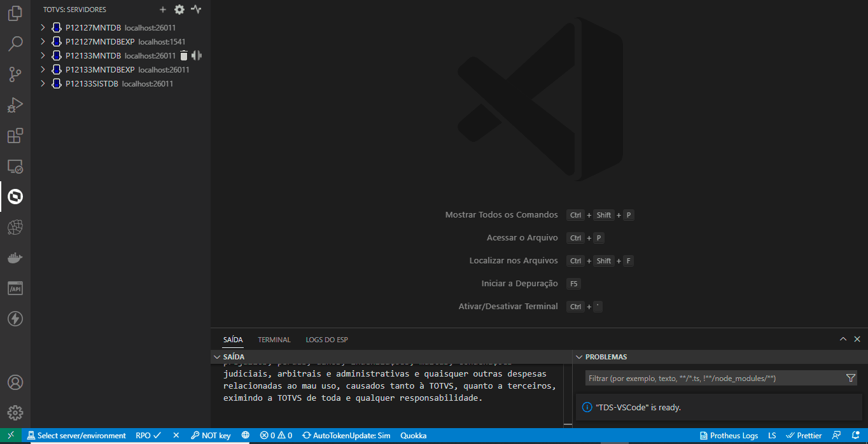This screenshot has height=444, width=868.
Task: Open the Search view in activity bar
Action: coord(15,43)
